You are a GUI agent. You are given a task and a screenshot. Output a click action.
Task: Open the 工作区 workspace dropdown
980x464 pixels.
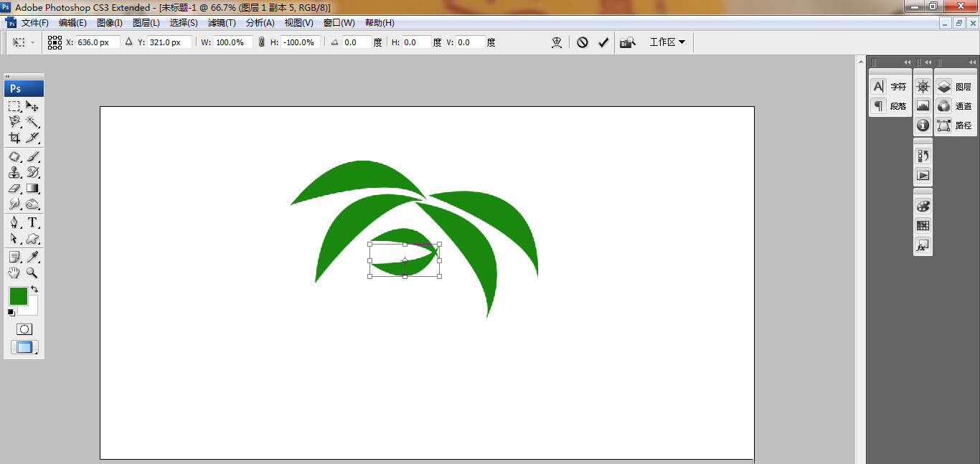(x=667, y=42)
